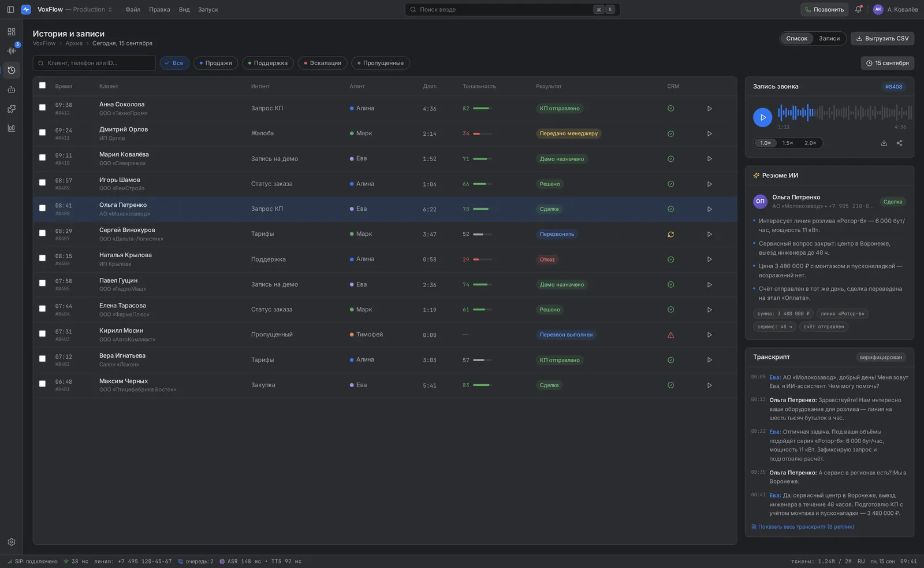Download the call recording

click(884, 143)
